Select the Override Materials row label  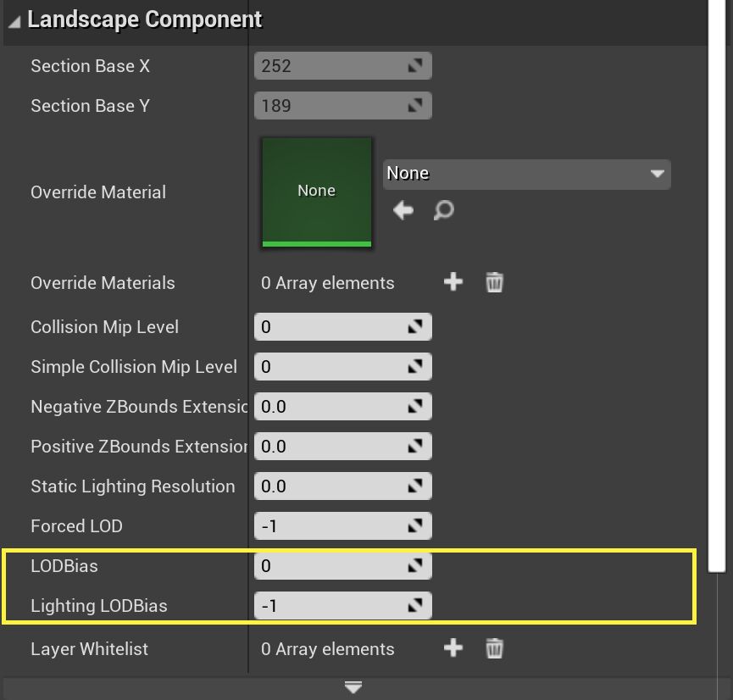coord(103,282)
